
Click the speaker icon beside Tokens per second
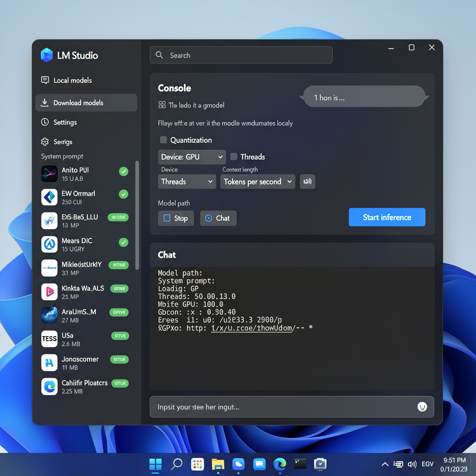[x=307, y=182]
